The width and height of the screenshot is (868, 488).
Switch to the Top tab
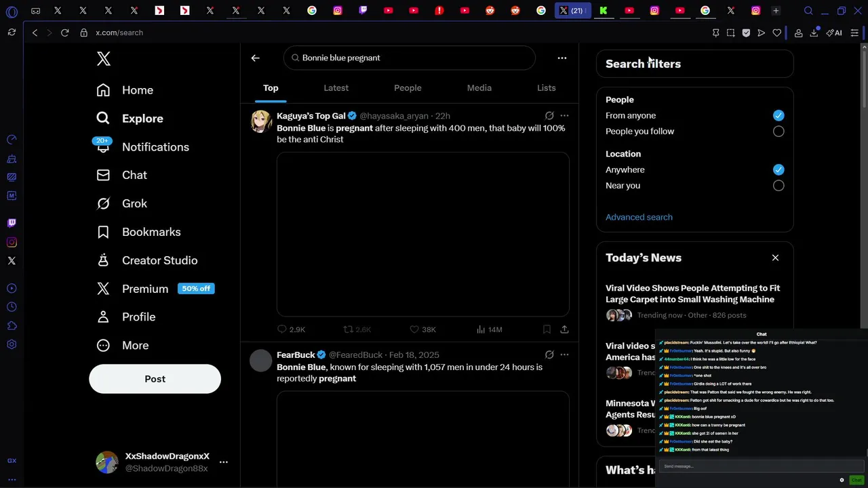coord(271,88)
